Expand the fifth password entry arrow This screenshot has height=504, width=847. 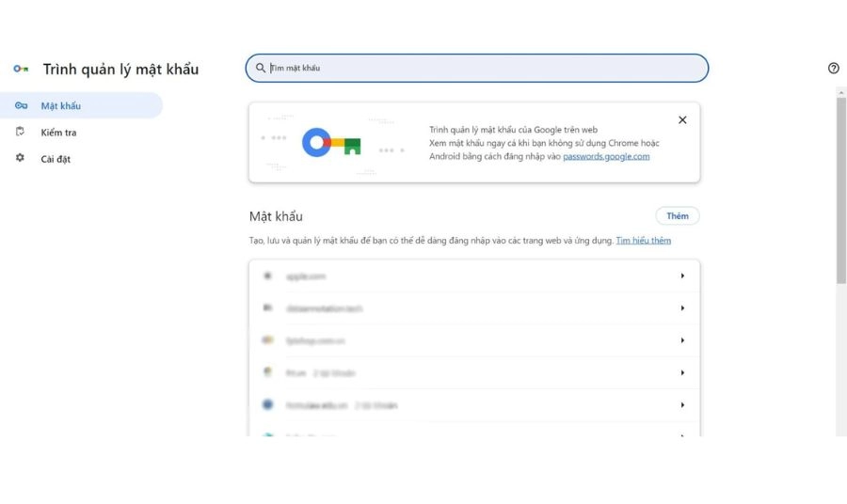pyautogui.click(x=682, y=405)
